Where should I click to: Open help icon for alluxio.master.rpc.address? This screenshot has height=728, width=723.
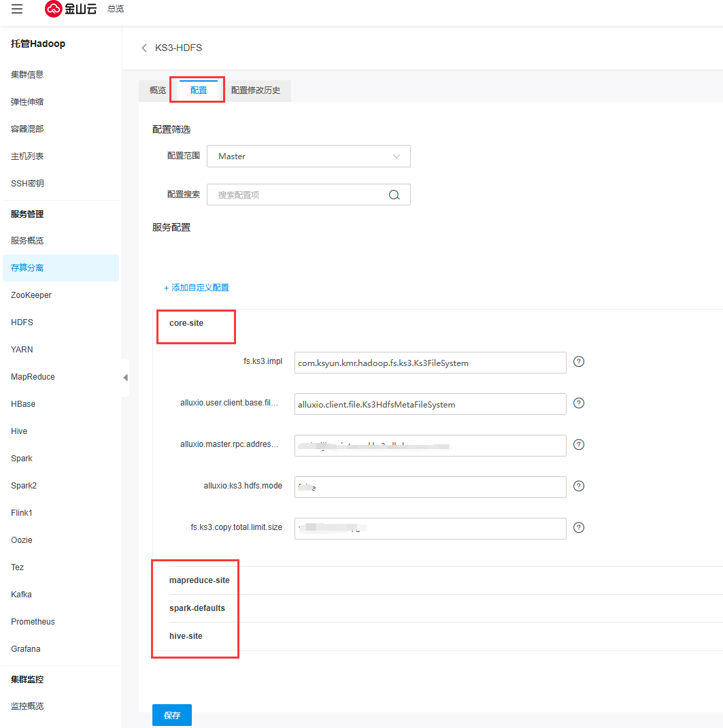coord(579,445)
